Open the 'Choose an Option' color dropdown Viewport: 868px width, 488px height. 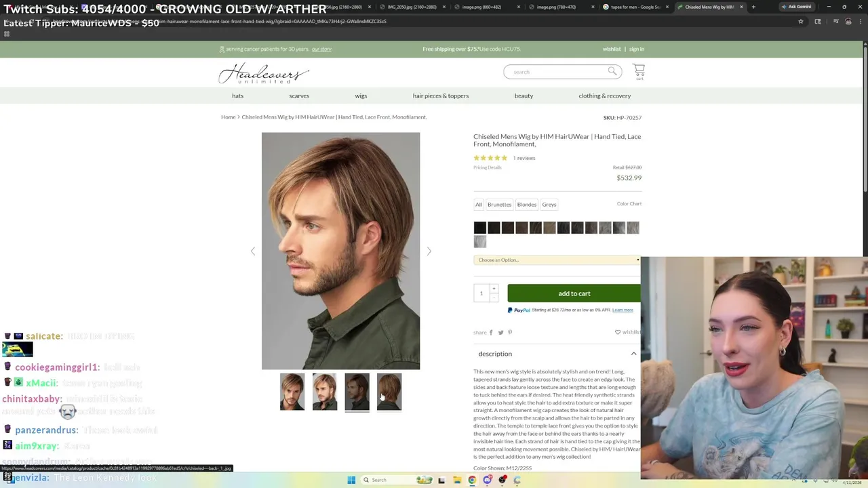pos(557,260)
